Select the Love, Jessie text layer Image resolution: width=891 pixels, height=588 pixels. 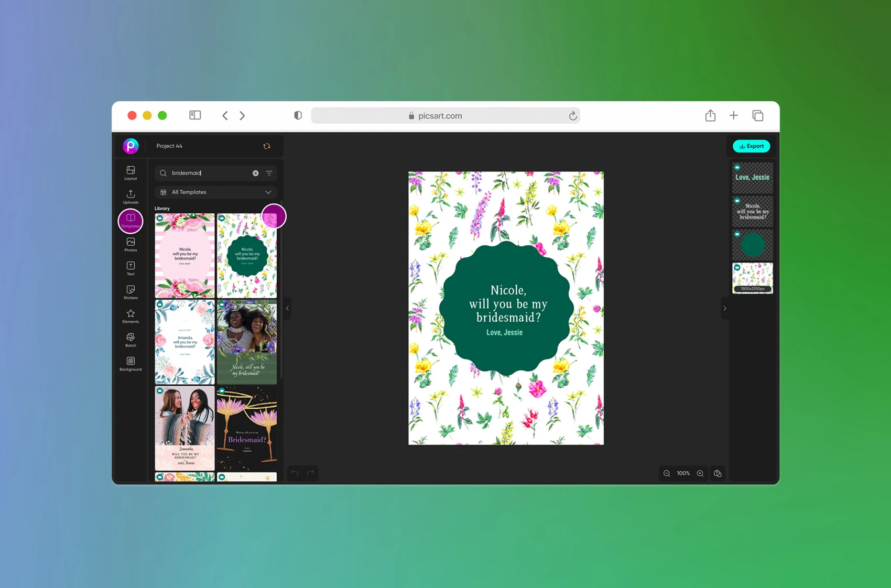point(752,177)
